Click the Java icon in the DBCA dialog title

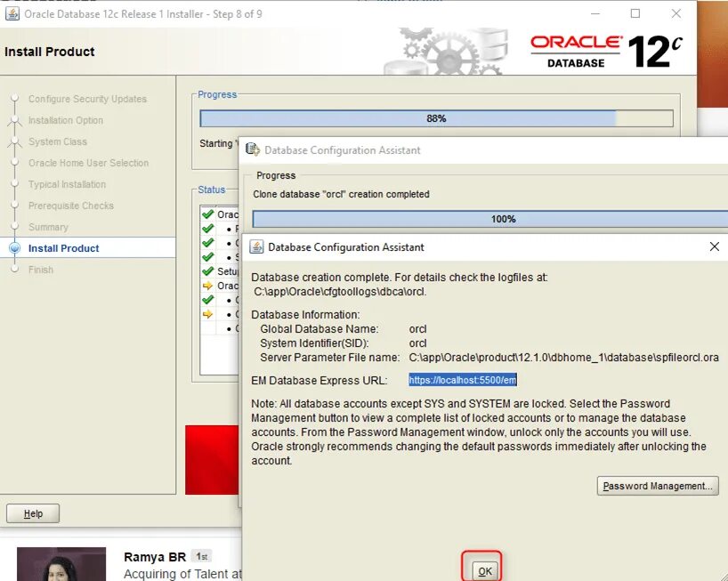[x=256, y=246]
